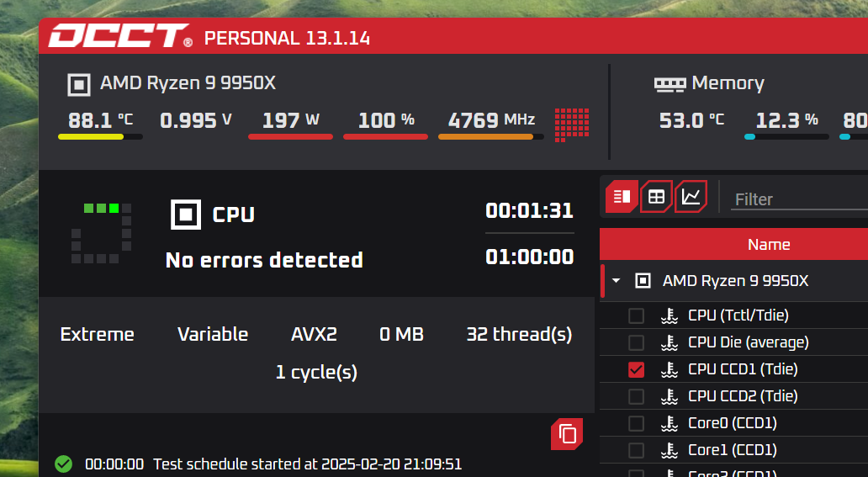Click the Name column header
Image resolution: width=868 pixels, height=477 pixels.
[x=768, y=245]
